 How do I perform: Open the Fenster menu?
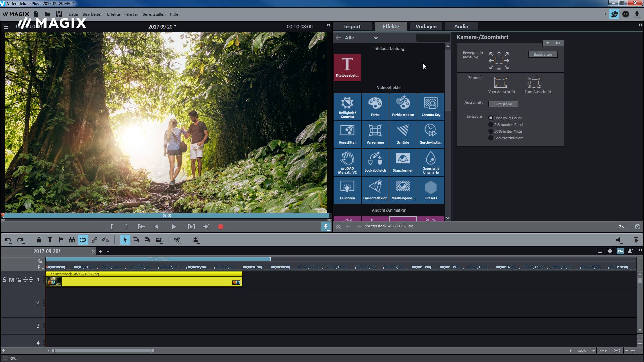click(131, 14)
